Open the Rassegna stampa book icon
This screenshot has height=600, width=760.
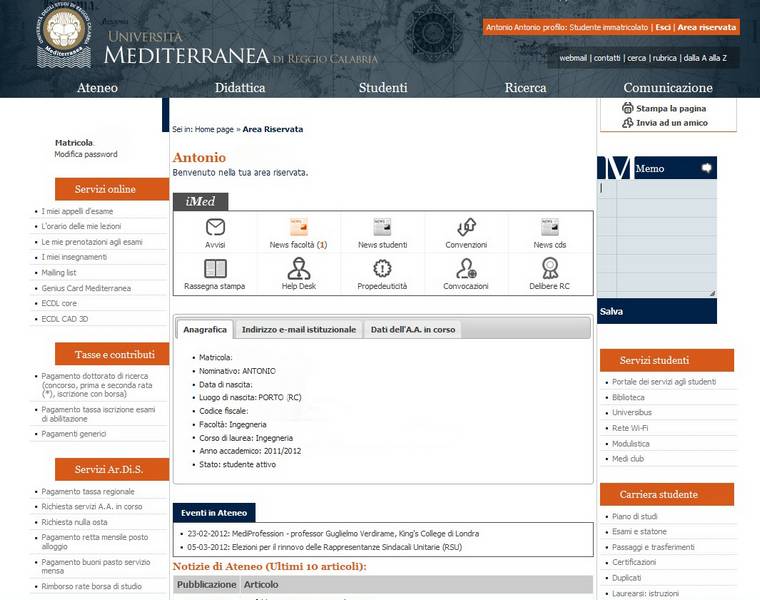pos(215,268)
